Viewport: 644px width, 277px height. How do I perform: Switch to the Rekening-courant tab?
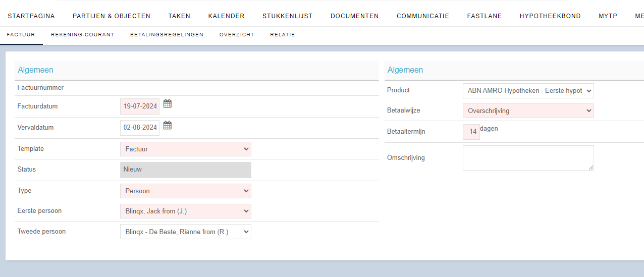click(83, 35)
